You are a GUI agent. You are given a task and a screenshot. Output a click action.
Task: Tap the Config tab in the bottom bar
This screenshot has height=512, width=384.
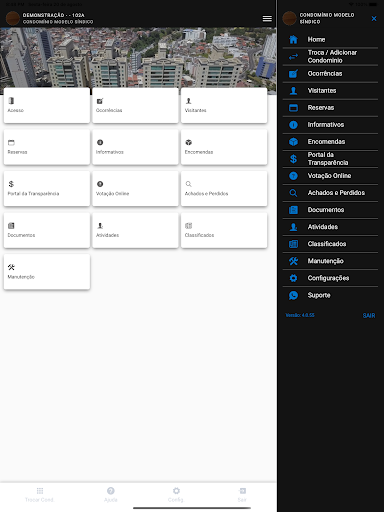pos(176,495)
